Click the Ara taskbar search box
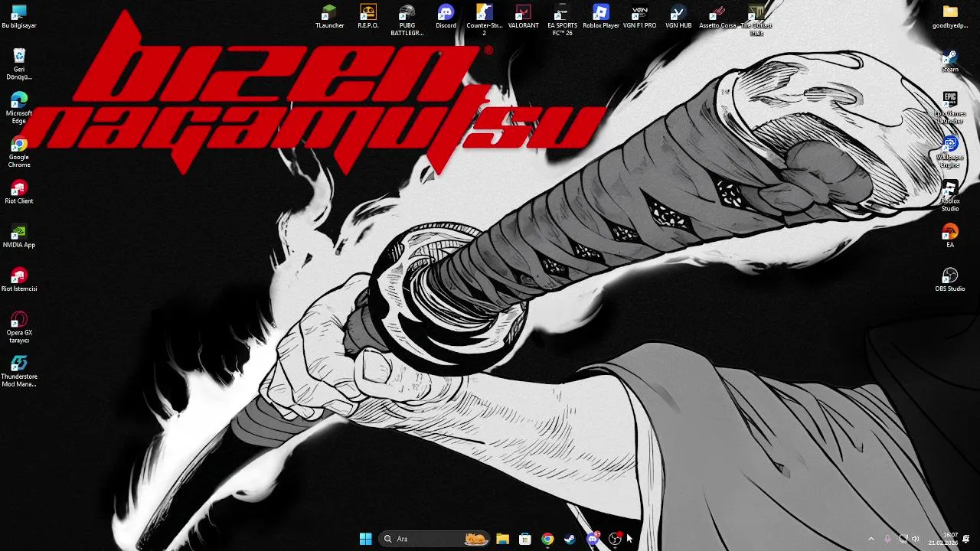 click(434, 539)
